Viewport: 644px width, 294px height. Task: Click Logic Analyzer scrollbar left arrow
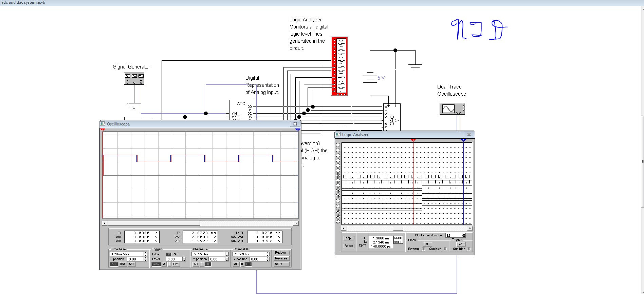click(x=343, y=229)
